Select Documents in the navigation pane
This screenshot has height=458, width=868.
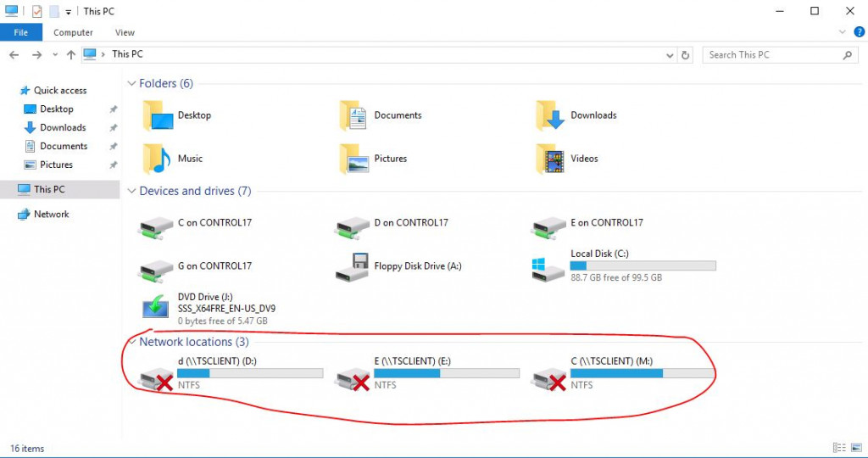pos(64,146)
